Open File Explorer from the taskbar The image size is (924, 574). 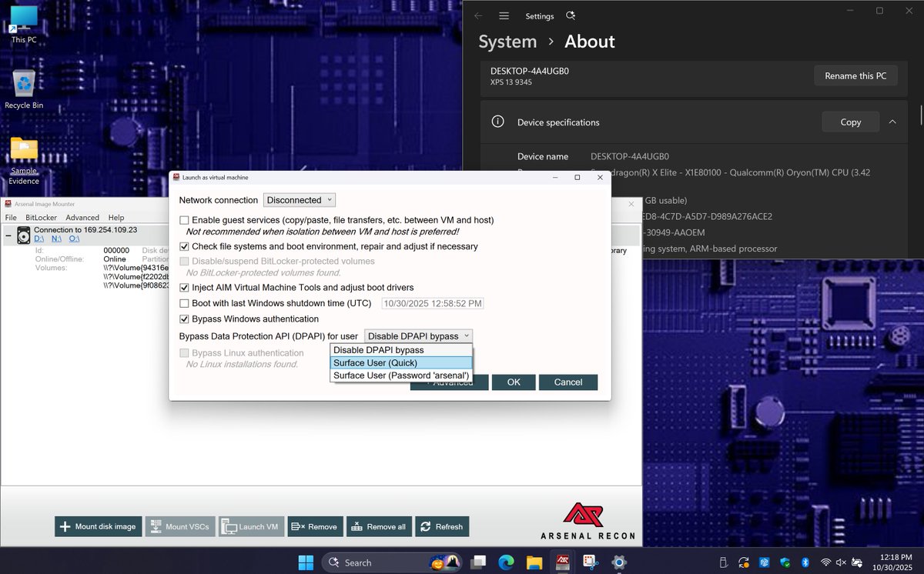pyautogui.click(x=534, y=562)
